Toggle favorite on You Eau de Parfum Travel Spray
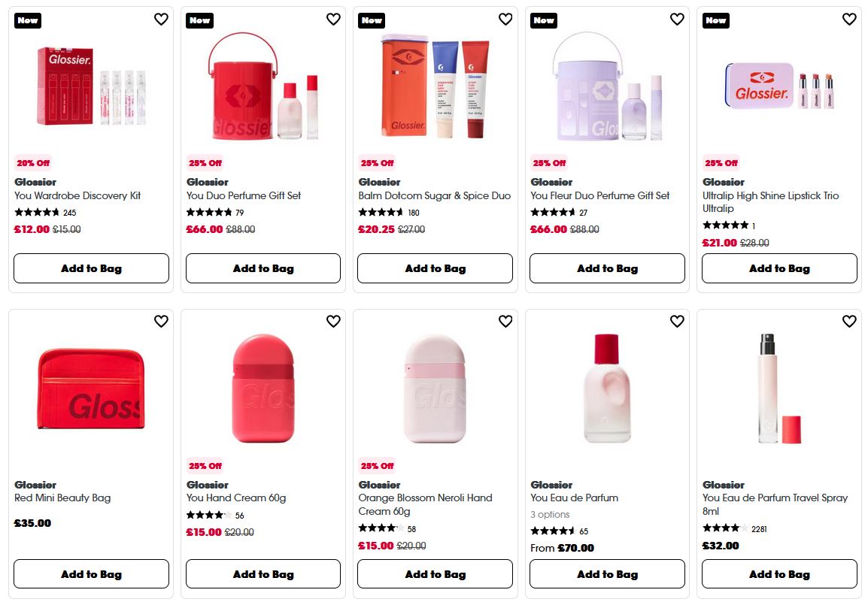This screenshot has height=605, width=868. [x=849, y=321]
